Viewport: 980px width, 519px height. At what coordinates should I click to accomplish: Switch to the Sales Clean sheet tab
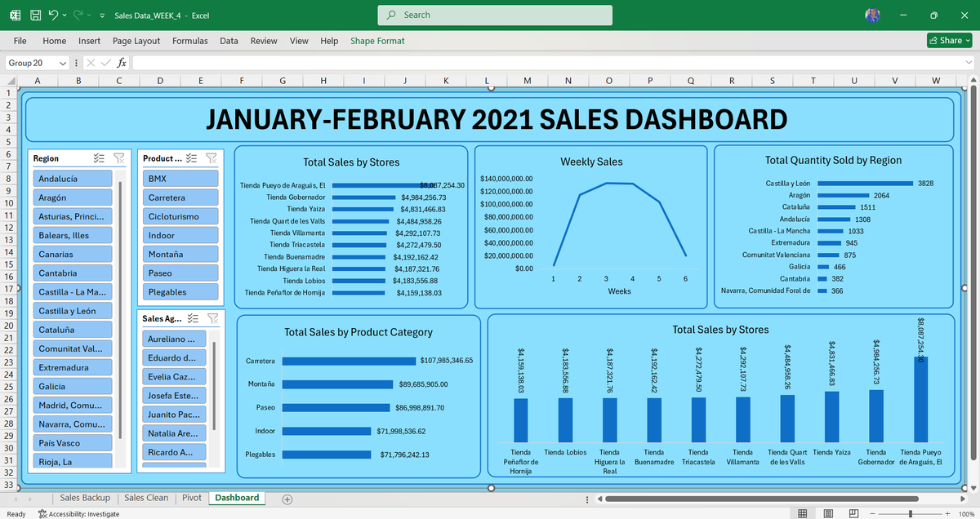coord(146,498)
